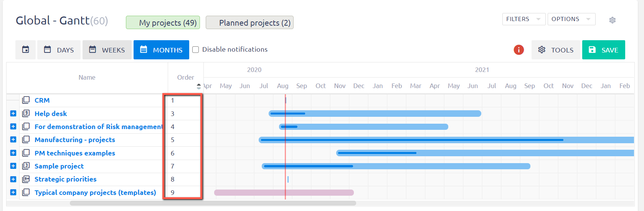Click the Typical company projects pink bar
This screenshot has height=211, width=644.
[284, 193]
